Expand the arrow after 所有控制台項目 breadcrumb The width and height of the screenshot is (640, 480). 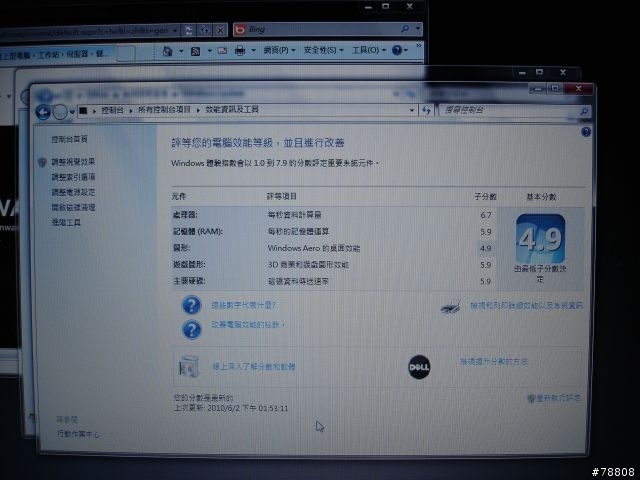(198, 110)
